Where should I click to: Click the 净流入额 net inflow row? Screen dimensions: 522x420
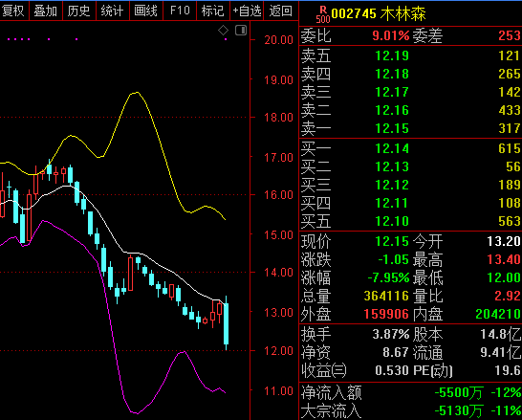pos(410,392)
